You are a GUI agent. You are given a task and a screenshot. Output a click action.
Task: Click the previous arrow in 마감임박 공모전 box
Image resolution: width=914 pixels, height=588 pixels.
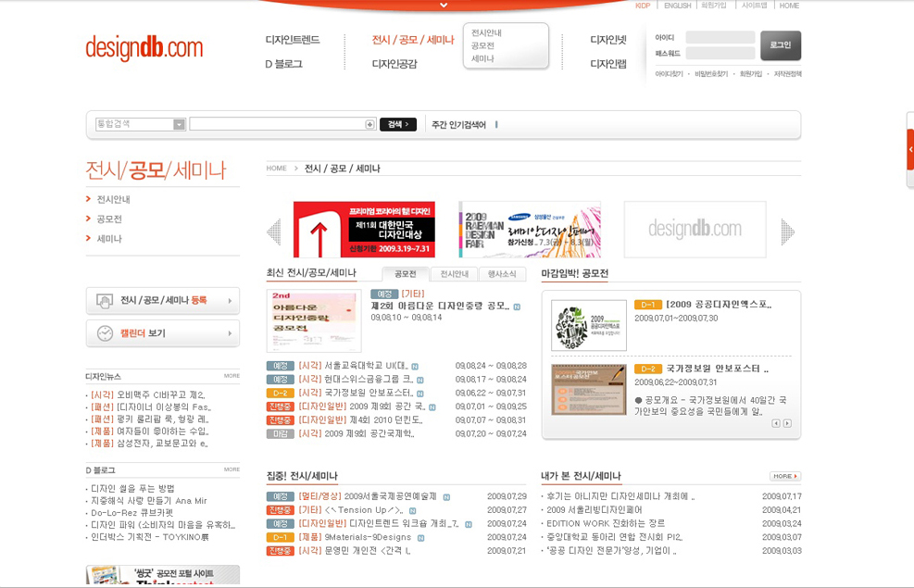pyautogui.click(x=776, y=423)
